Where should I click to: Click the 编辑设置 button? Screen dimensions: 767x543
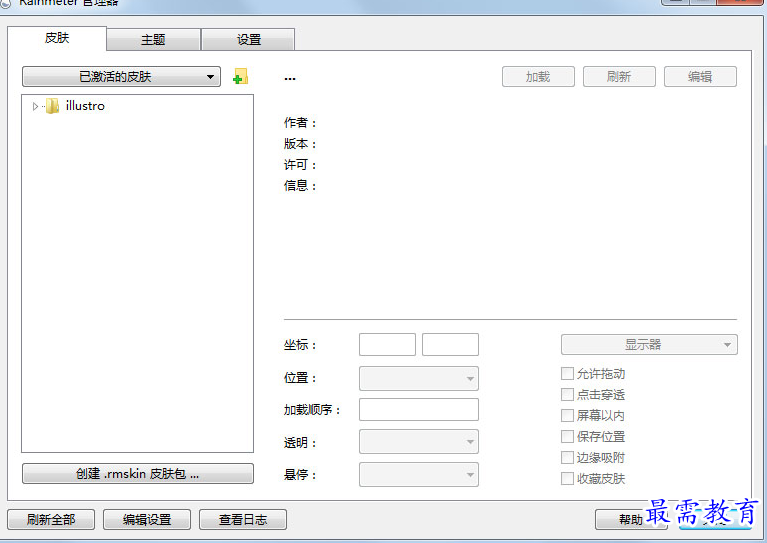click(x=147, y=520)
